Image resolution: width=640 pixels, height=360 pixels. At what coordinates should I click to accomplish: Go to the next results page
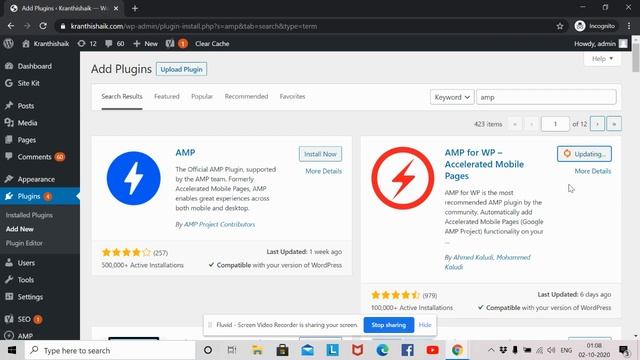[x=597, y=124]
